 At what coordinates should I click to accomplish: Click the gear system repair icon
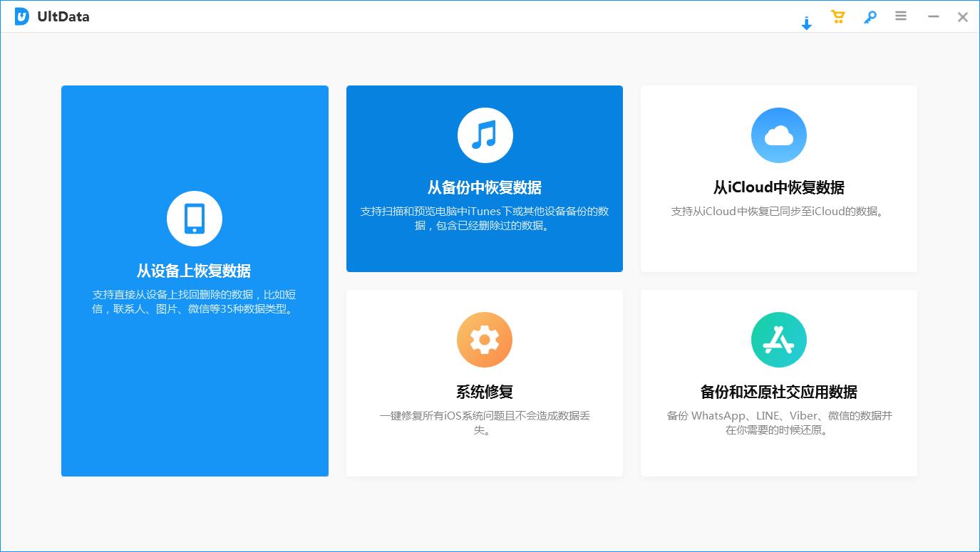point(485,340)
